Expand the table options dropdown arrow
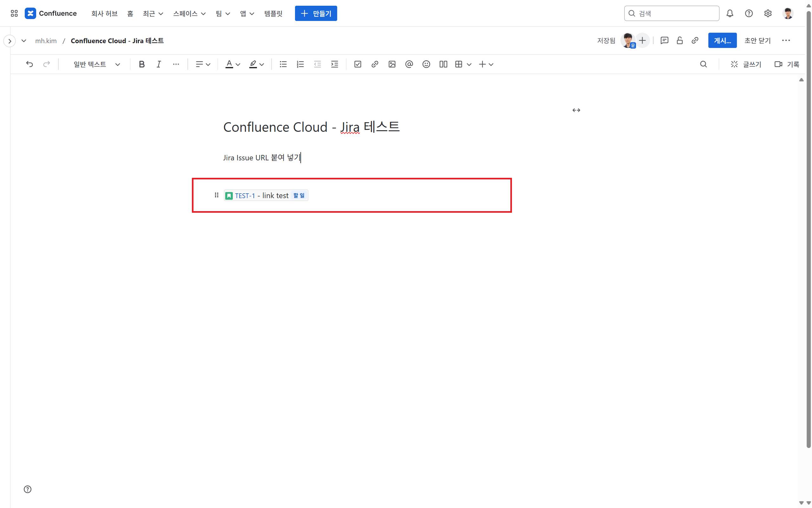This screenshot has height=508, width=812. tap(469, 64)
